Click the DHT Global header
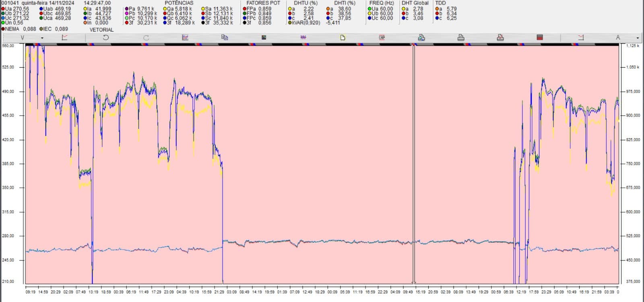Viewport: 644px width, 302px height. [415, 3]
